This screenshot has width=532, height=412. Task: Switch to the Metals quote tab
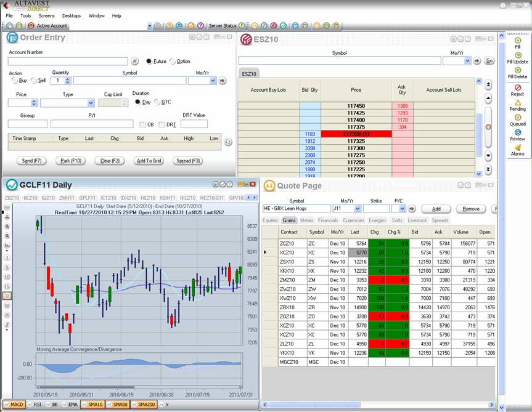pyautogui.click(x=307, y=220)
